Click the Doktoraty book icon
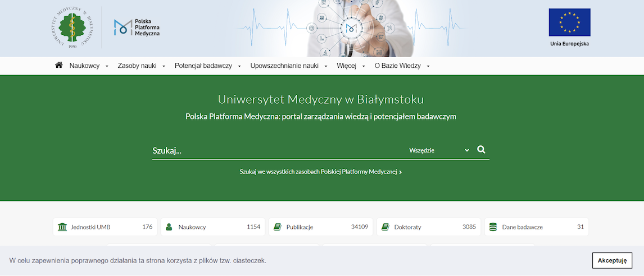This screenshot has width=644, height=276. pyautogui.click(x=386, y=227)
